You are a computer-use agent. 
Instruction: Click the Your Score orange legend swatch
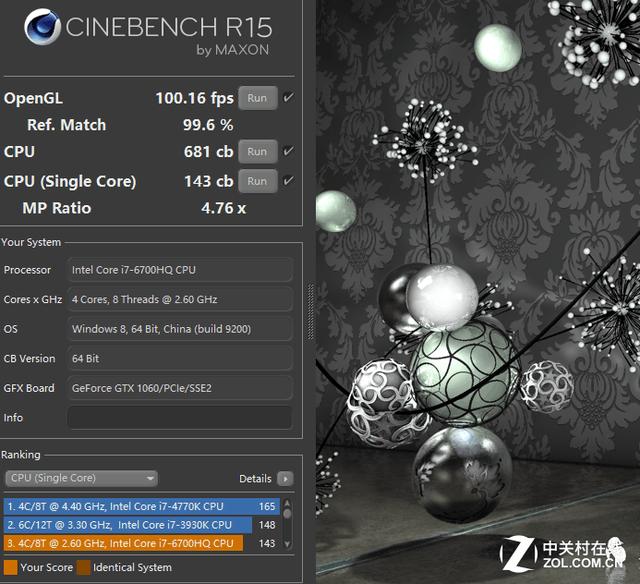pos(11,568)
